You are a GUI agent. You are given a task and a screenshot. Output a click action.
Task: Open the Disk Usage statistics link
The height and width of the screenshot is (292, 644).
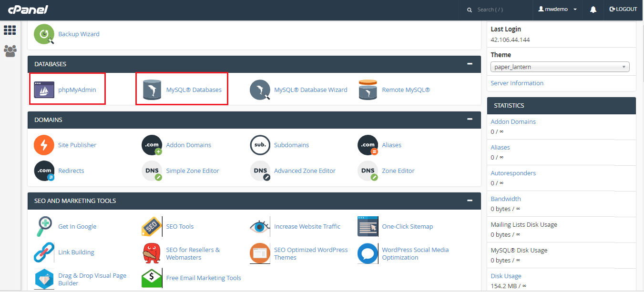(x=506, y=276)
